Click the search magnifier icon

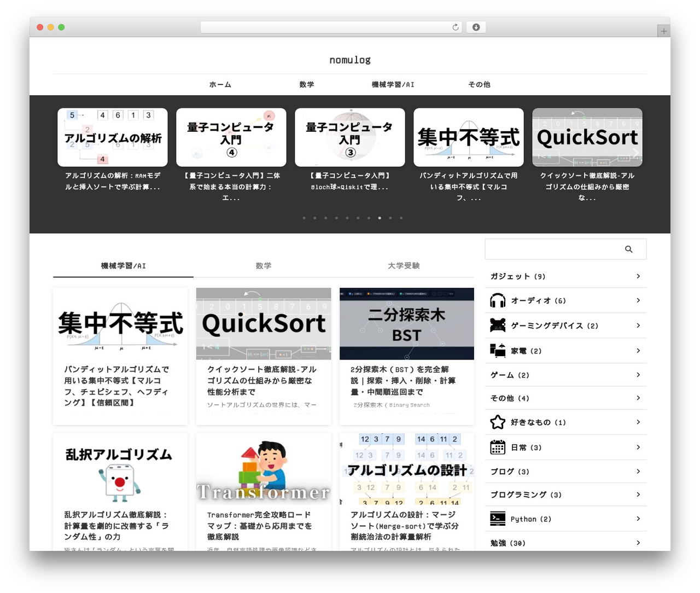click(x=628, y=249)
